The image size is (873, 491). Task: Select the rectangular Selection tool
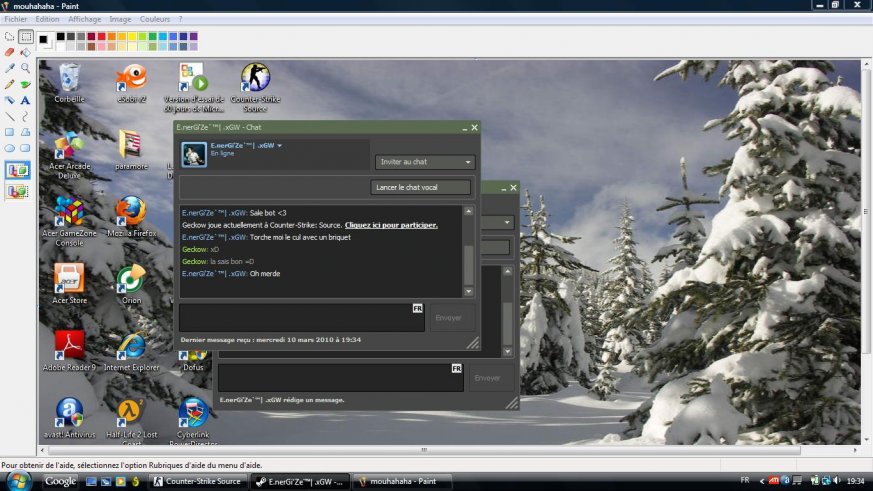[x=25, y=36]
